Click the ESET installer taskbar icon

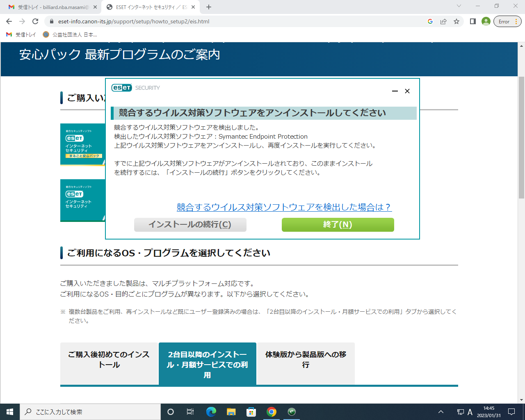[292, 412]
